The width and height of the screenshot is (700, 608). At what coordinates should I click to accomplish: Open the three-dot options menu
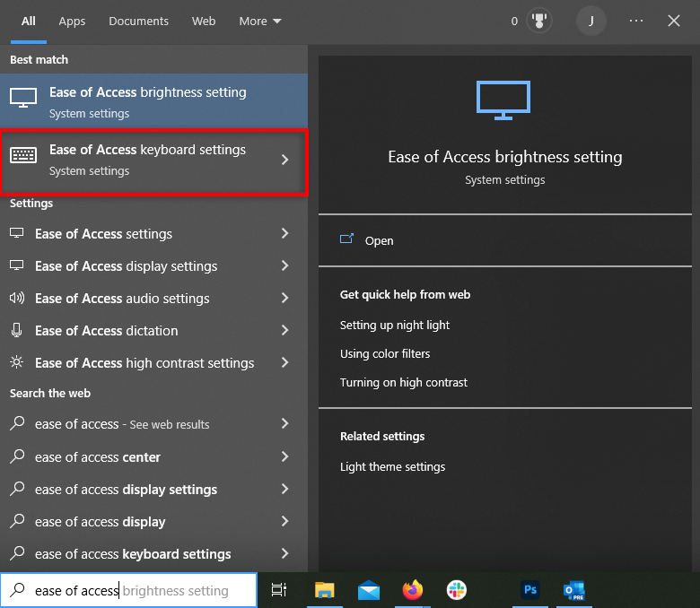coord(636,21)
